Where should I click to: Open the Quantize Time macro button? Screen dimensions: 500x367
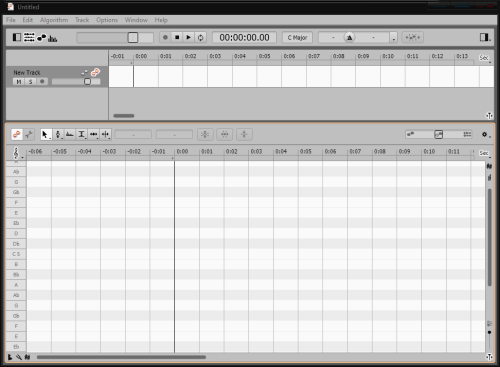tap(225, 134)
